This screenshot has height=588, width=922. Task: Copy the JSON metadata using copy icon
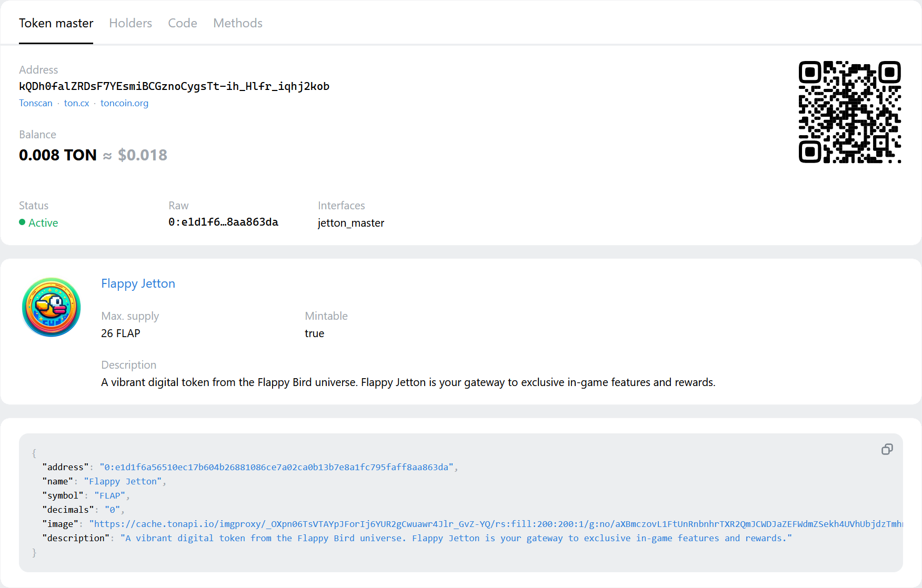click(x=887, y=449)
